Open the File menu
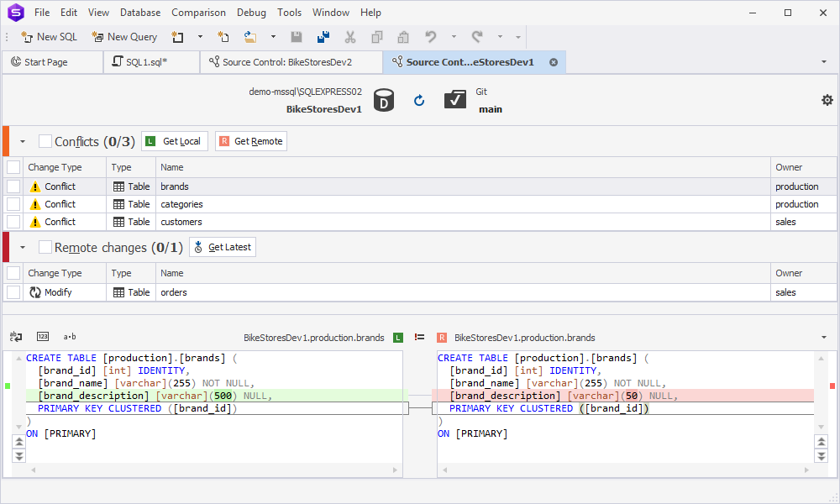This screenshot has width=840, height=504. pos(42,13)
